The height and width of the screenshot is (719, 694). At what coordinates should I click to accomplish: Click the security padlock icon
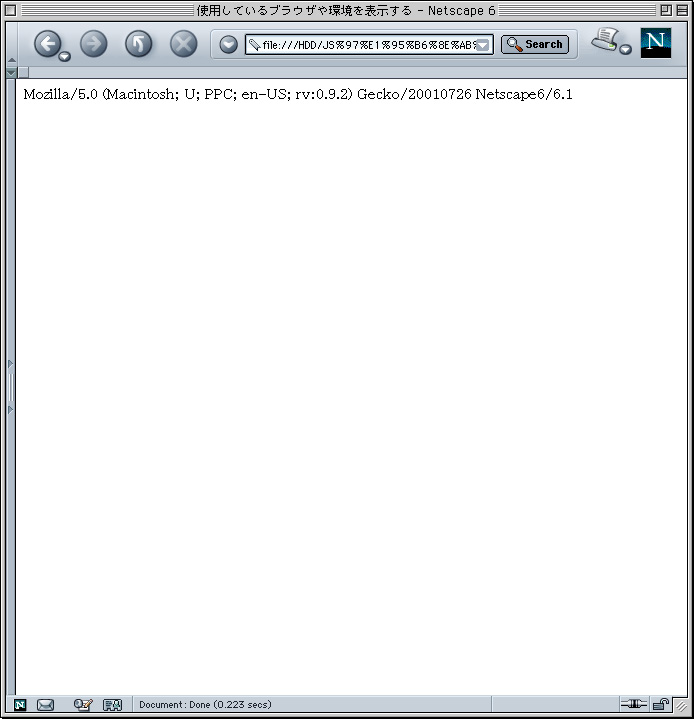[661, 703]
